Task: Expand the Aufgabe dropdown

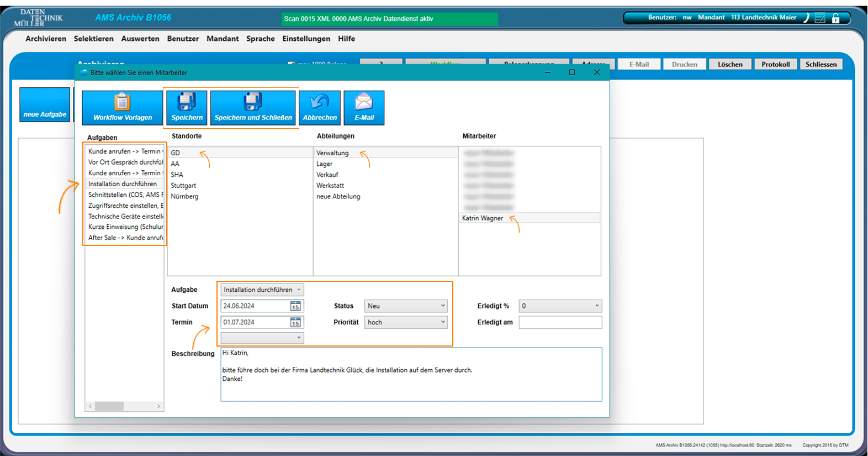Action: [x=262, y=290]
